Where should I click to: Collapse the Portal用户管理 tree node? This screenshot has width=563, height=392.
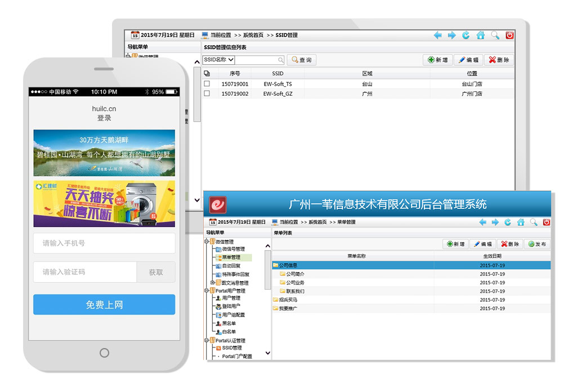pos(207,291)
